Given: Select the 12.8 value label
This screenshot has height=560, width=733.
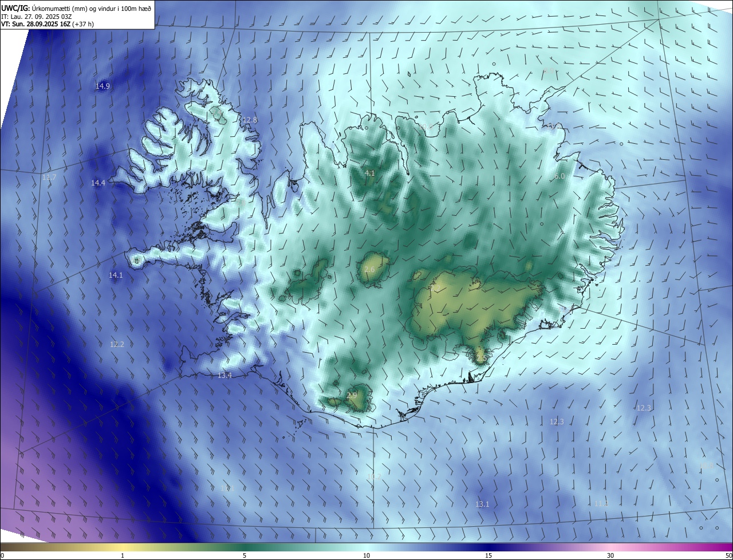Looking at the screenshot, I should [250, 120].
